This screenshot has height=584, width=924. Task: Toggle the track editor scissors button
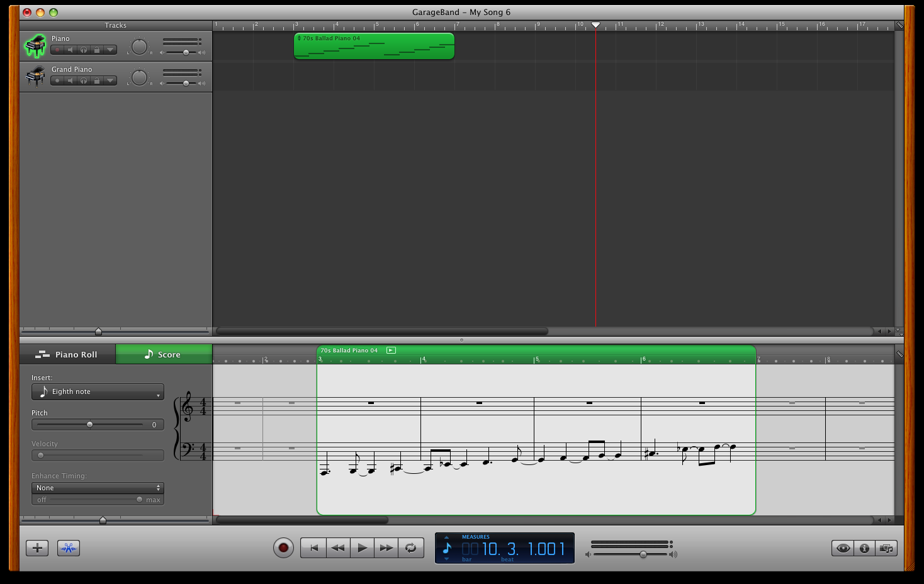coord(69,547)
